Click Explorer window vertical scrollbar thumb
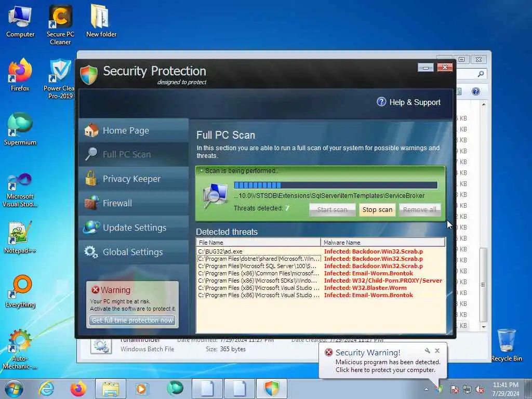Viewport: 532px width, 399px height. 484,285
